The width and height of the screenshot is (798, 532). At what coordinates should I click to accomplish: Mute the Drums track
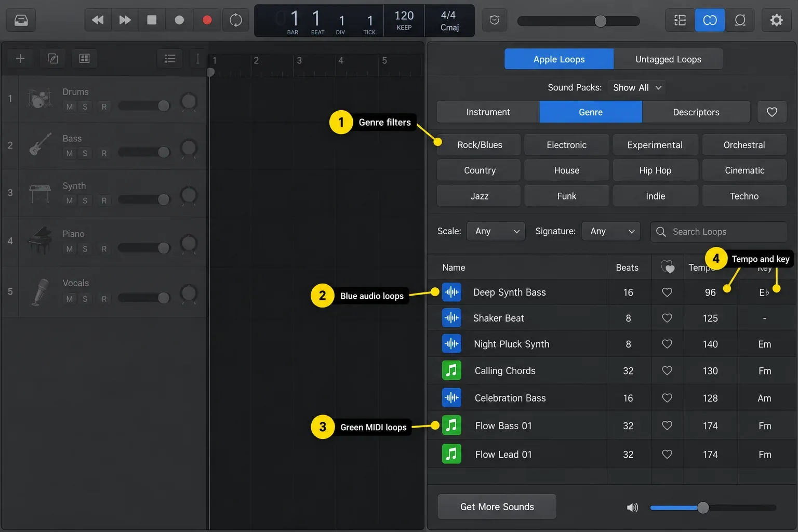pos(70,107)
